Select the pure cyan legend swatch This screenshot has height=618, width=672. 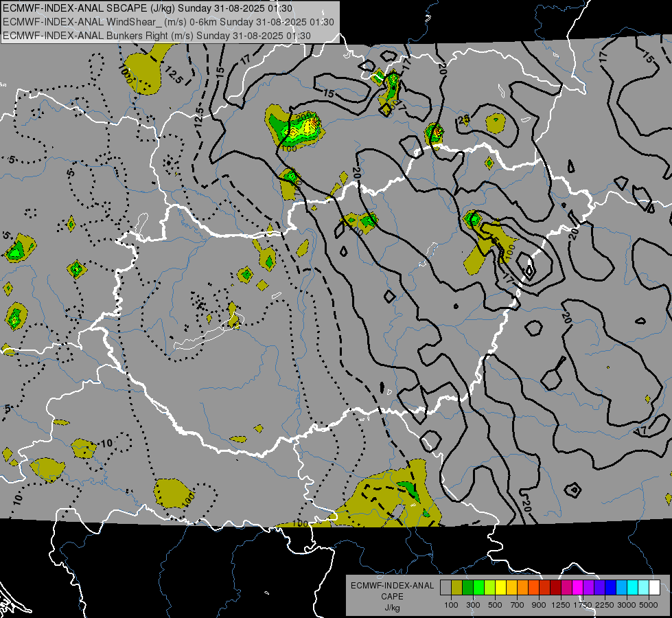tap(633, 587)
